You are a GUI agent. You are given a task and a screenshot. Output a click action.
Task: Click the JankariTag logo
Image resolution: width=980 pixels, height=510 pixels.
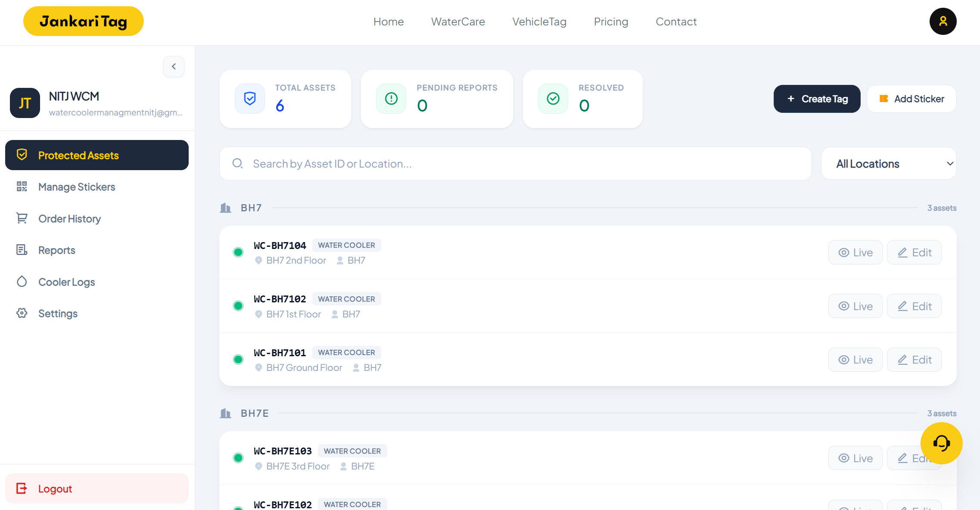click(84, 21)
